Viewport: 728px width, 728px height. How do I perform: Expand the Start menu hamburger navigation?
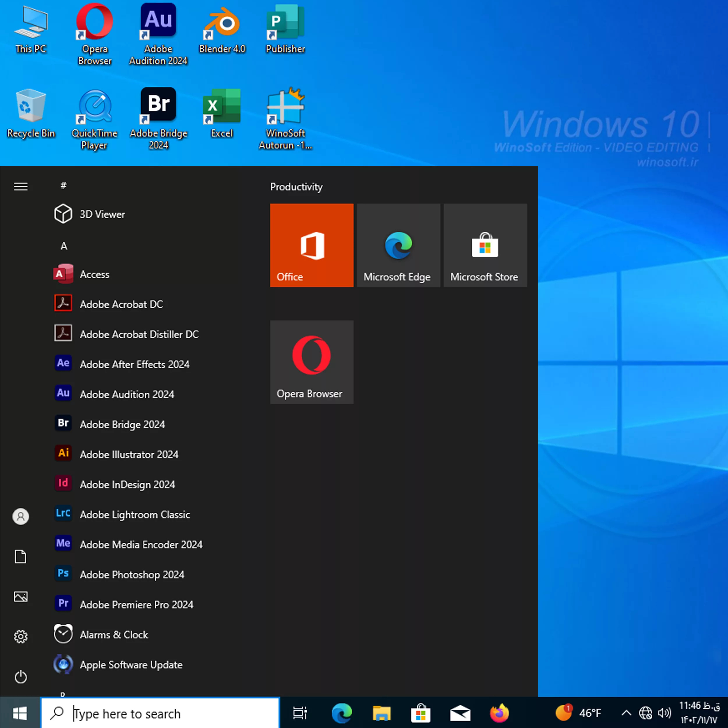(21, 187)
